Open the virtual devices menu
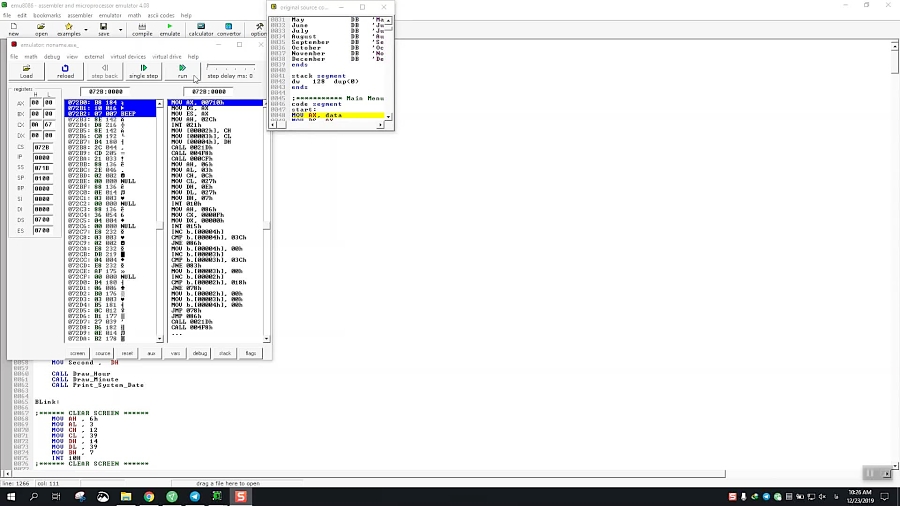 tap(128, 57)
